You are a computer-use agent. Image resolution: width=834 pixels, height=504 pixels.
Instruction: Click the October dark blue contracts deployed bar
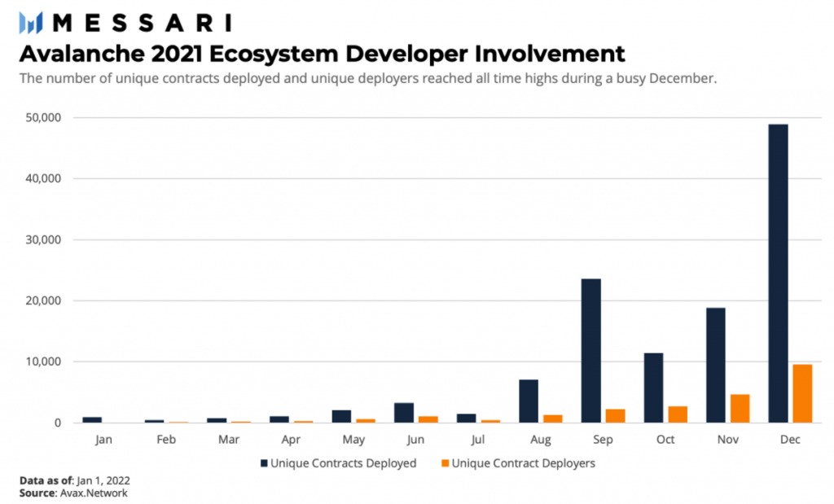pyautogui.click(x=654, y=388)
